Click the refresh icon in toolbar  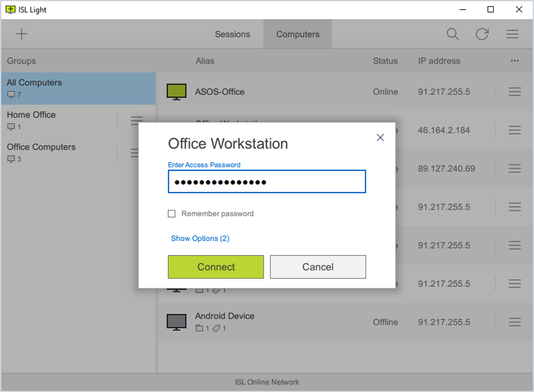[482, 34]
